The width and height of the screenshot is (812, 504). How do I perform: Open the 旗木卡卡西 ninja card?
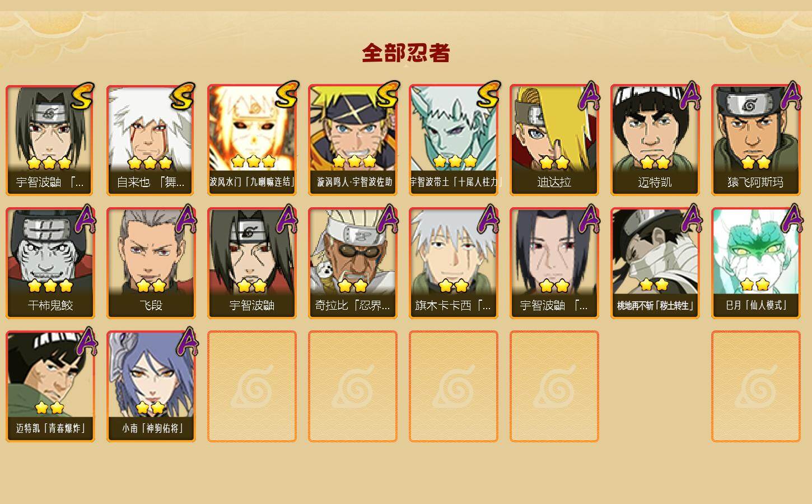454,263
